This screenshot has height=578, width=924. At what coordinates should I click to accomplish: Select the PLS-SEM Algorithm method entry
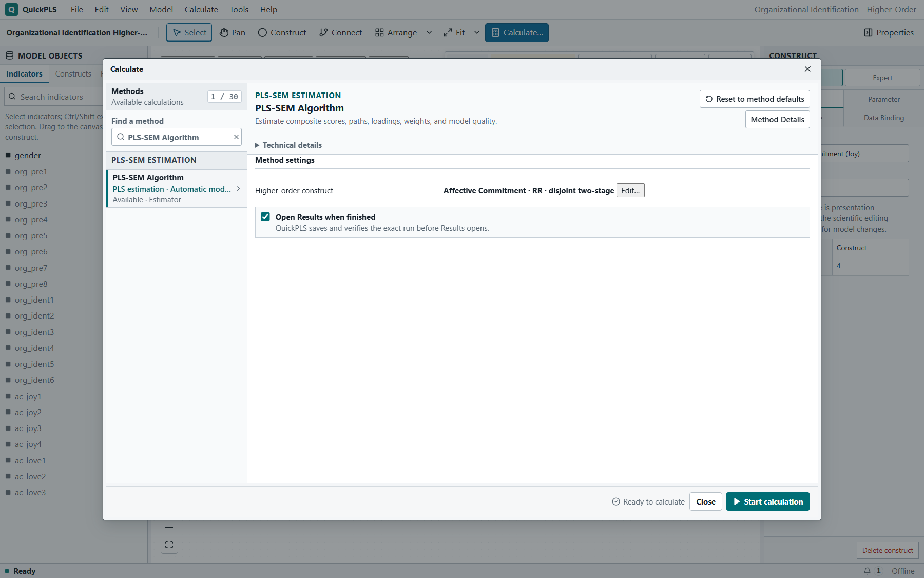176,188
